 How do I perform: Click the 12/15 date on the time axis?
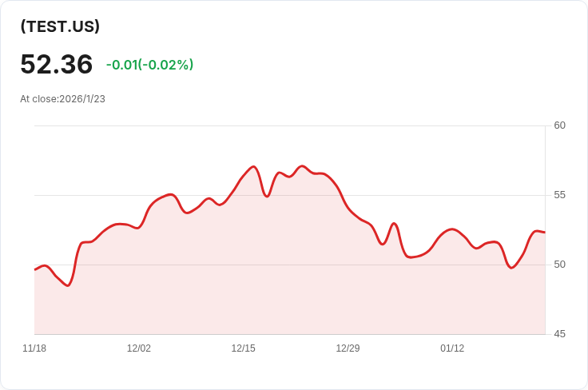(x=244, y=348)
